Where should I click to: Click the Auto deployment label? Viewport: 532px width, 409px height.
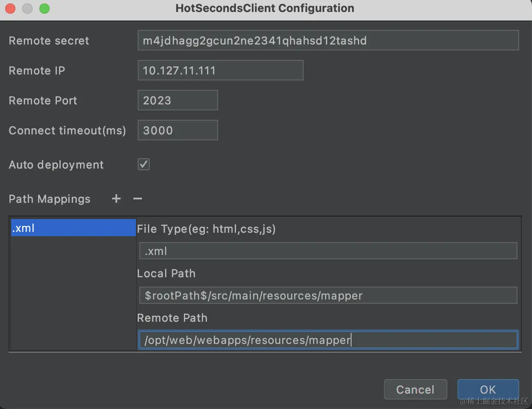pos(56,165)
